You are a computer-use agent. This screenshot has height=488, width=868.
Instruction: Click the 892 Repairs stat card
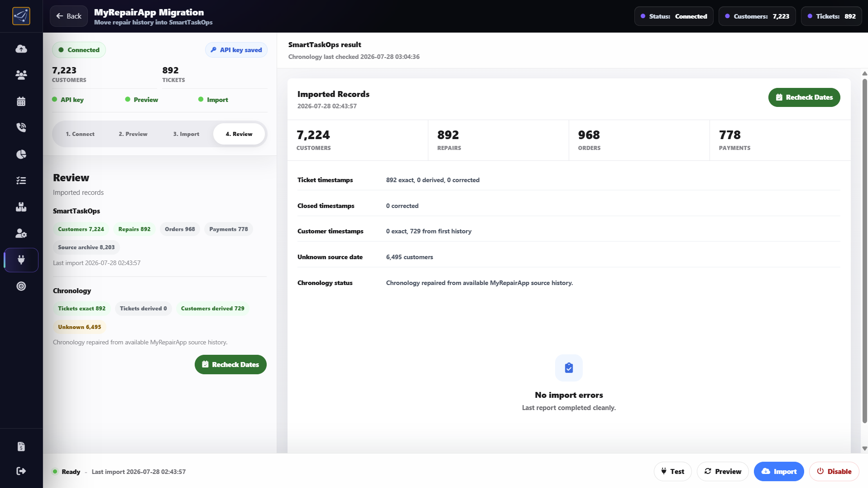pyautogui.click(x=499, y=140)
